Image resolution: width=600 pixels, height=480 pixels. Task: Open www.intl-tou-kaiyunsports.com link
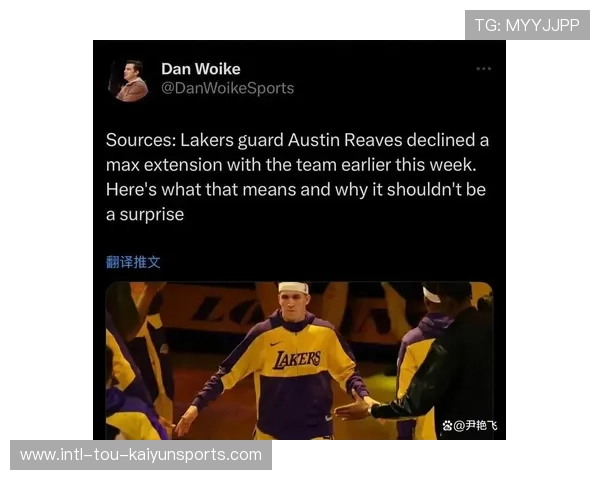pyautogui.click(x=141, y=455)
